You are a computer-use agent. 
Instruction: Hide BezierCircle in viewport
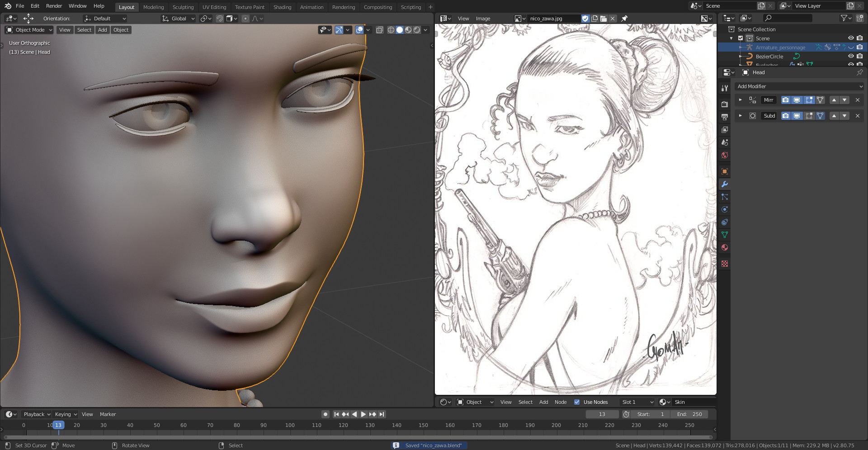click(851, 56)
